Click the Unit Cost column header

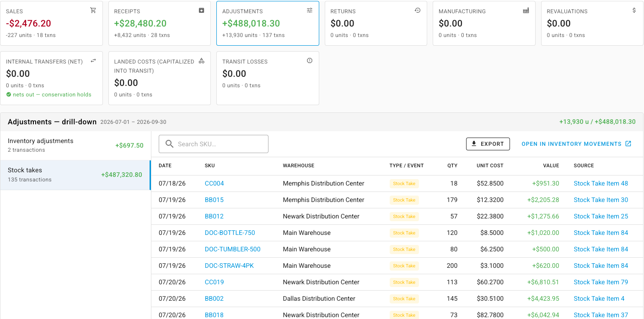(490, 165)
